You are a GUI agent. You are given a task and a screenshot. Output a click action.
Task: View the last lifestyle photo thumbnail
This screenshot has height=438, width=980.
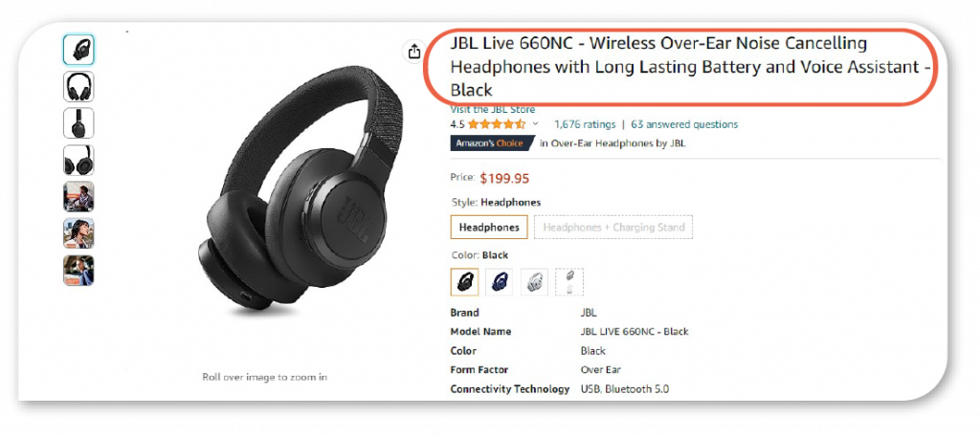coord(78,270)
